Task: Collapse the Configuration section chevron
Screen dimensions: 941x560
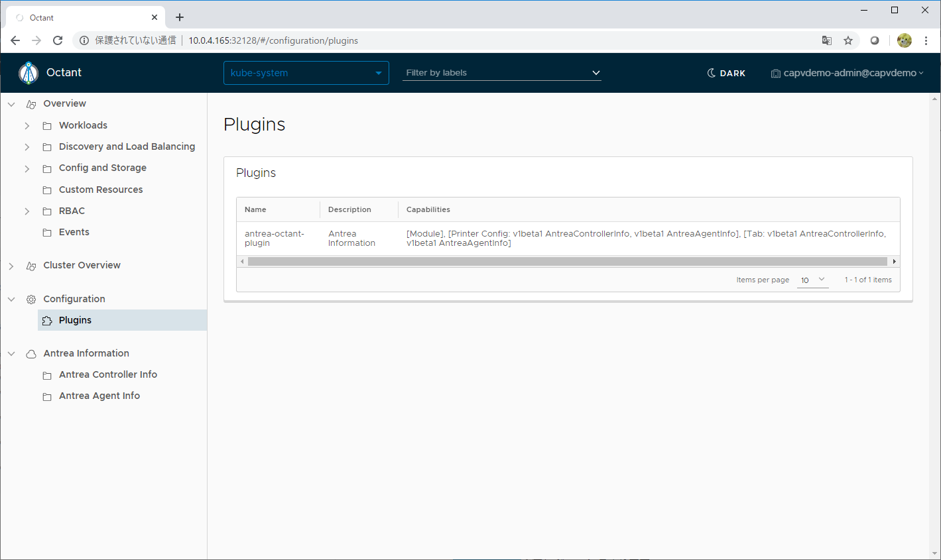Action: coord(11,300)
